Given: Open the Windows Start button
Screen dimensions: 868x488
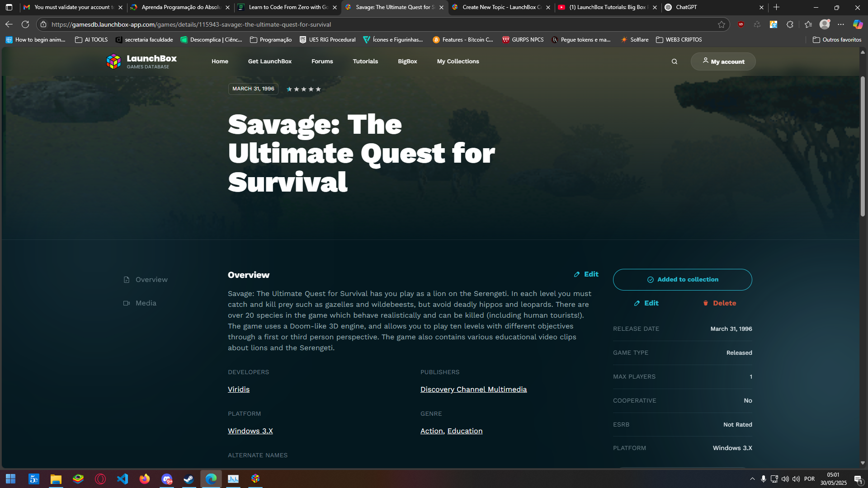Looking at the screenshot, I should pos(11,479).
